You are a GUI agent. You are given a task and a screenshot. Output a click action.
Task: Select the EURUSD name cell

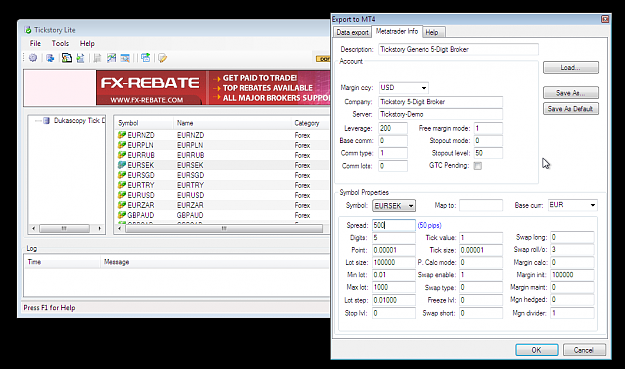190,195
